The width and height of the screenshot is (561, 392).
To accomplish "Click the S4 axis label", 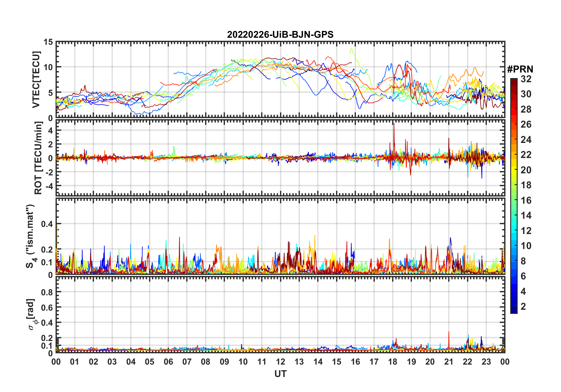I will click(31, 236).
